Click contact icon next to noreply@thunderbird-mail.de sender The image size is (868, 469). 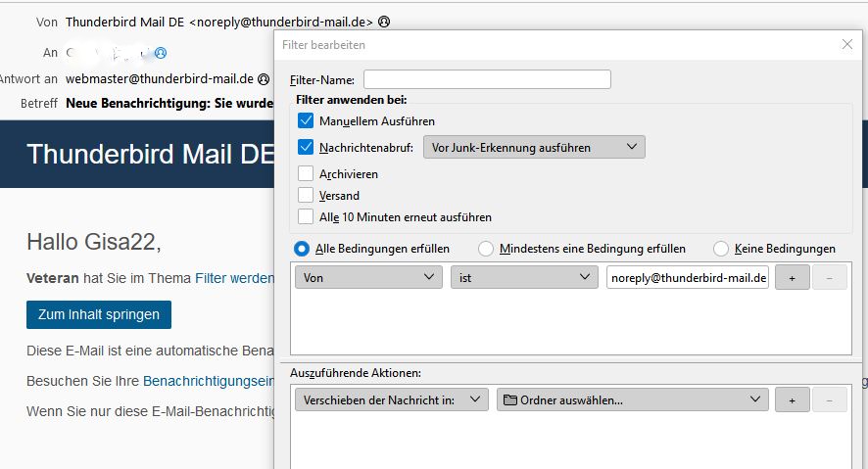coord(384,22)
